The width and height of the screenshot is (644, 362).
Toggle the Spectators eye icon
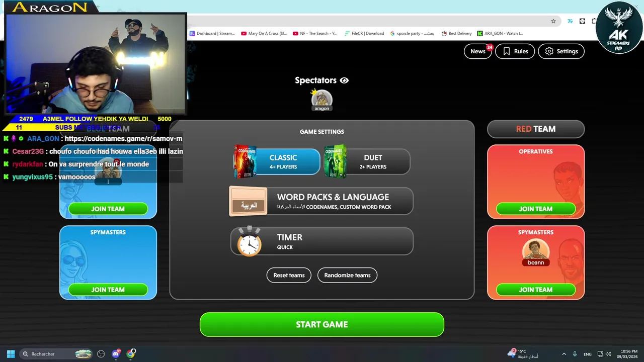click(344, 80)
